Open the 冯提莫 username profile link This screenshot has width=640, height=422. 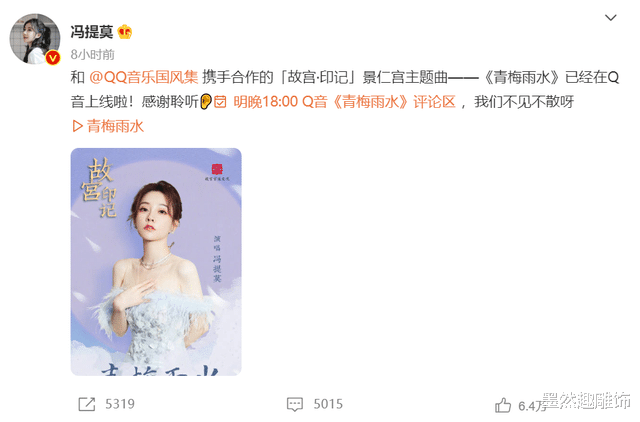click(x=92, y=32)
